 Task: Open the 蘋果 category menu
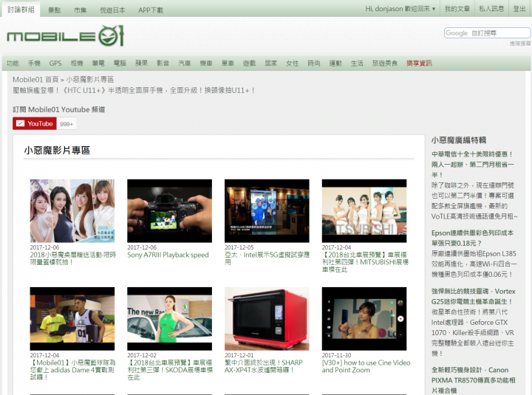click(141, 63)
